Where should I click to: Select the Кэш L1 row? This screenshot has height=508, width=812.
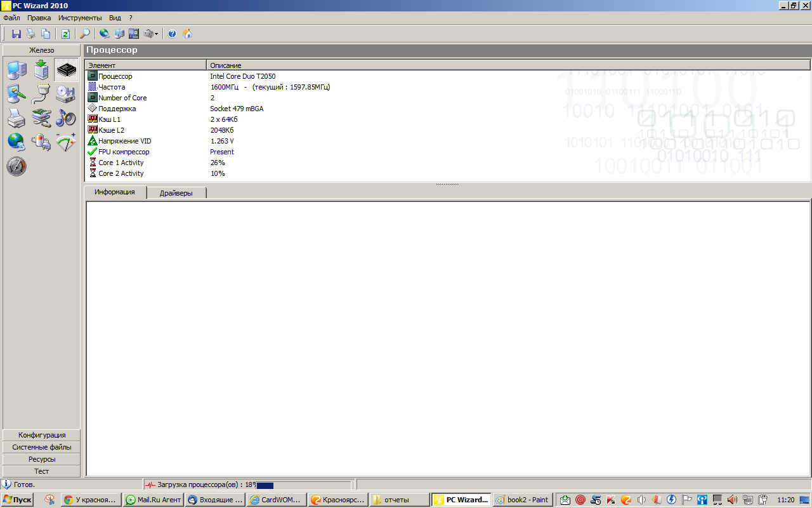tap(447, 119)
